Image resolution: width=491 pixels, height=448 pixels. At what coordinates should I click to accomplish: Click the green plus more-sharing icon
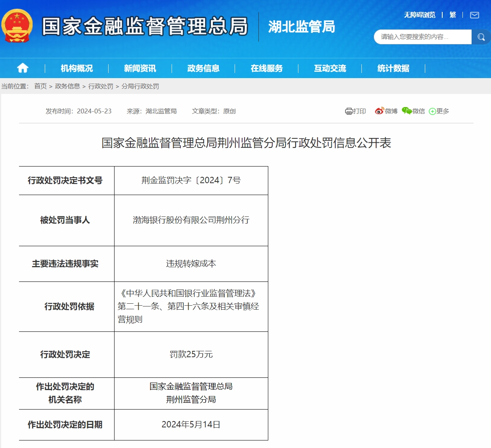click(x=432, y=111)
